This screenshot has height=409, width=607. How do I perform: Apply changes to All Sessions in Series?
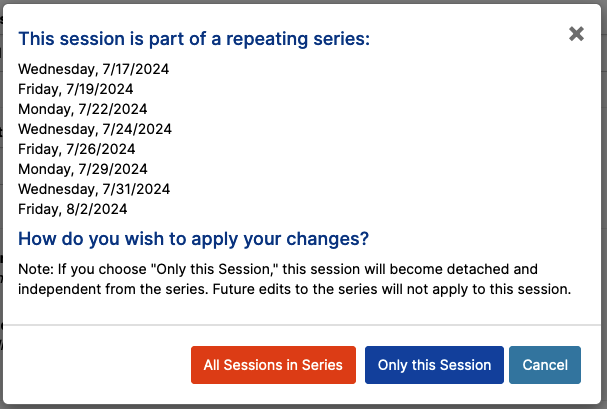tap(273, 365)
